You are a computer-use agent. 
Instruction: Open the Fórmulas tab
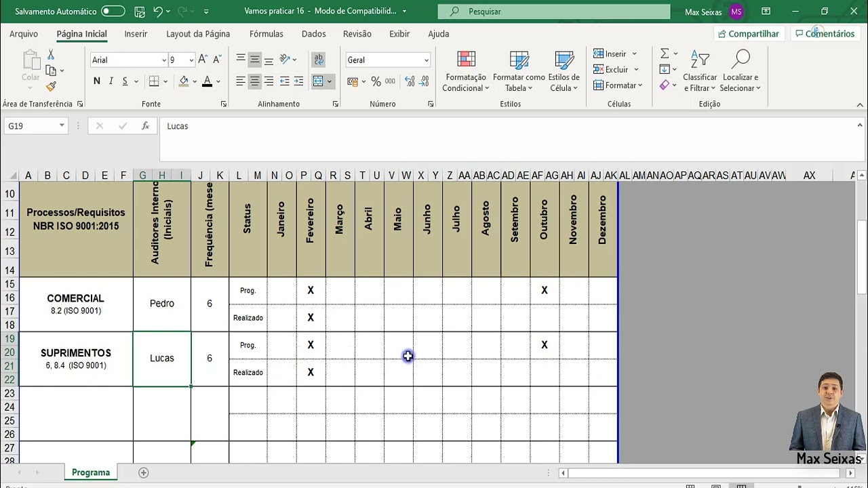click(x=267, y=34)
